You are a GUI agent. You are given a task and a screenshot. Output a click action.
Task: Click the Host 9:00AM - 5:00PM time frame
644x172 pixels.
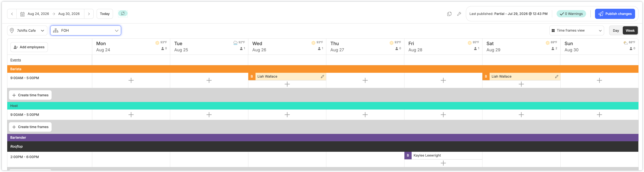point(25,115)
